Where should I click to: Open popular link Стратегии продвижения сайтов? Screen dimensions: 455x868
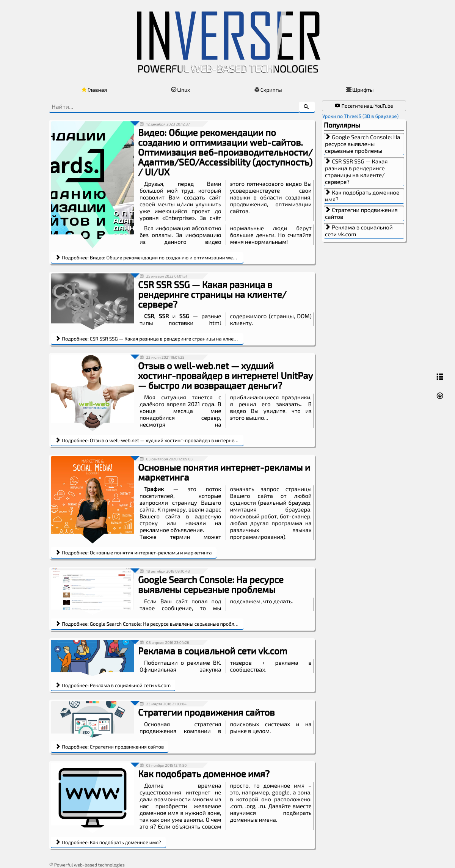click(364, 213)
